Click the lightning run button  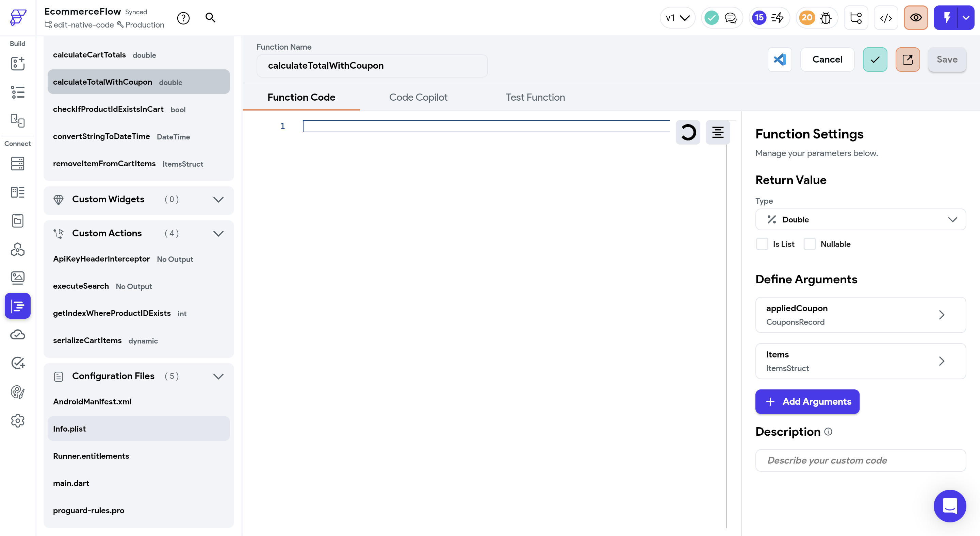coord(947,17)
